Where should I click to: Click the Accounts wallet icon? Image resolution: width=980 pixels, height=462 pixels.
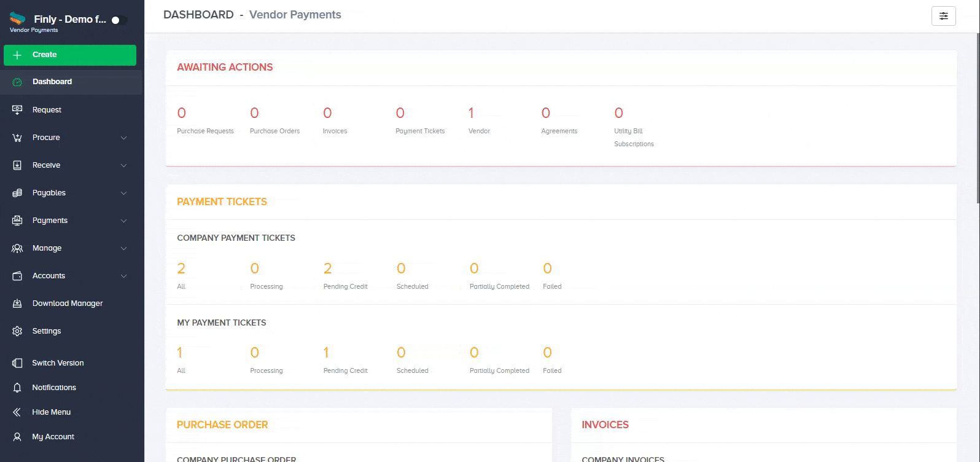coord(17,276)
